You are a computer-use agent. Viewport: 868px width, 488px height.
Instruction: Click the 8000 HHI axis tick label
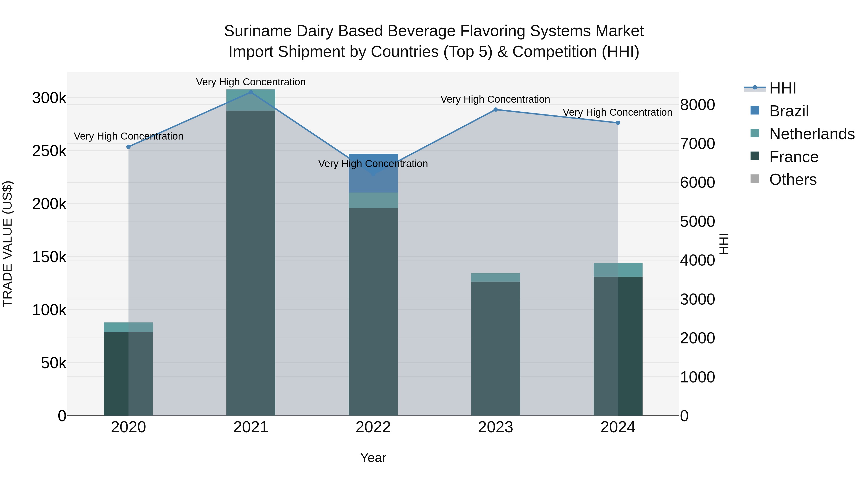[698, 105]
